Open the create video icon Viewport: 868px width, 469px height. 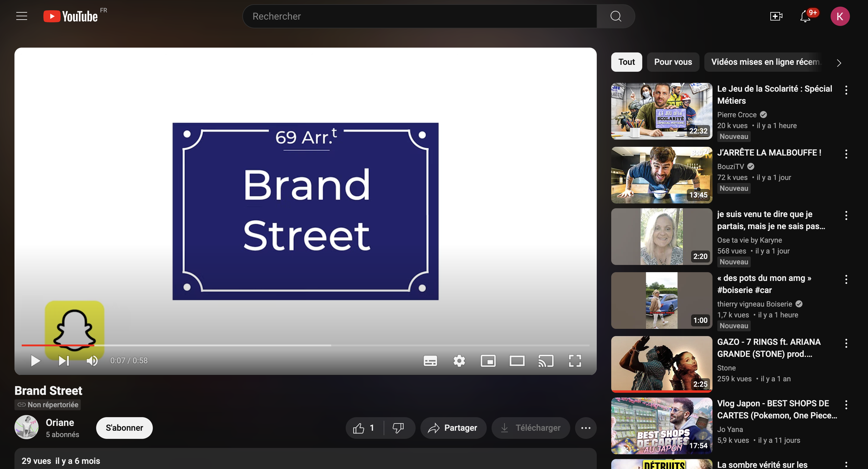tap(776, 16)
